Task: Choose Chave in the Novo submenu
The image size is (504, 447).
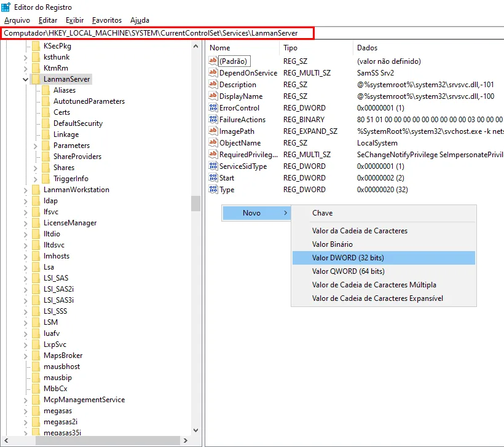Action: point(384,213)
